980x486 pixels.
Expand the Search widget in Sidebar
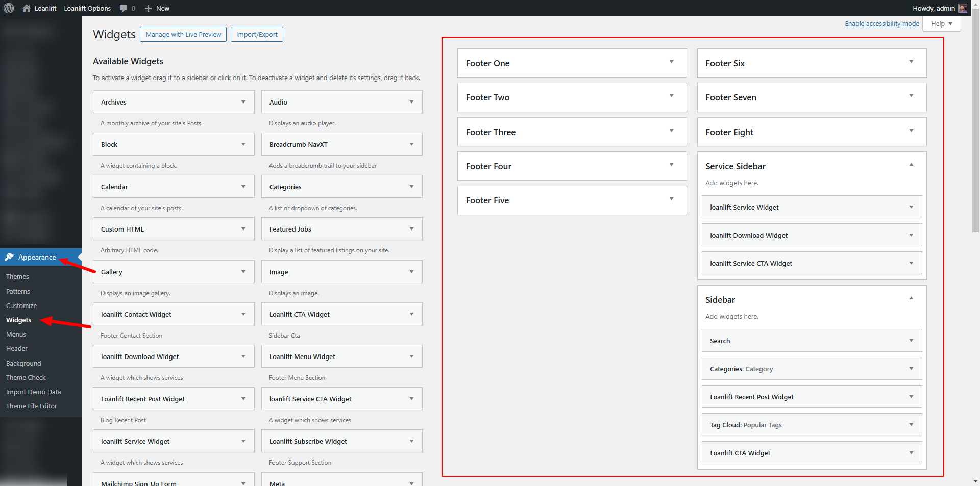(911, 341)
